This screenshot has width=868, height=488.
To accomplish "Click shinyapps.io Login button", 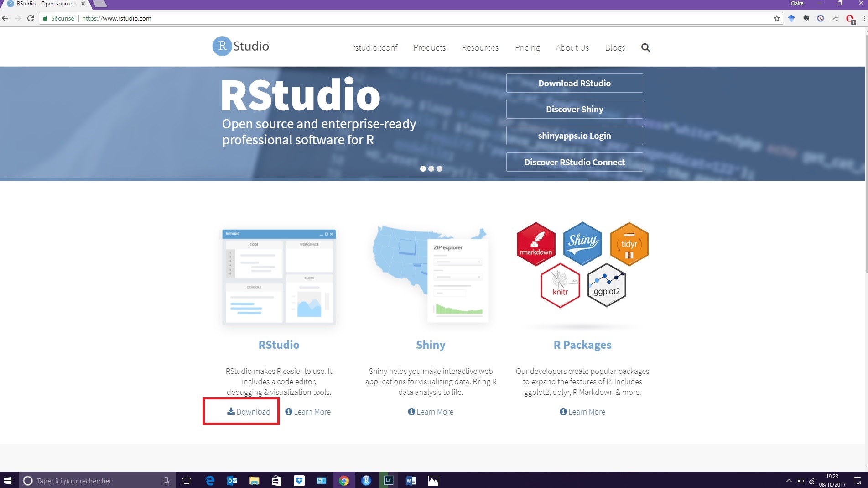I will point(575,136).
